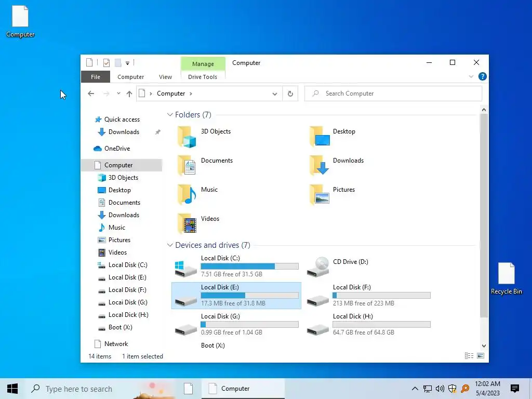
Task: Select pinned Downloads under Quick access
Action: (x=124, y=132)
